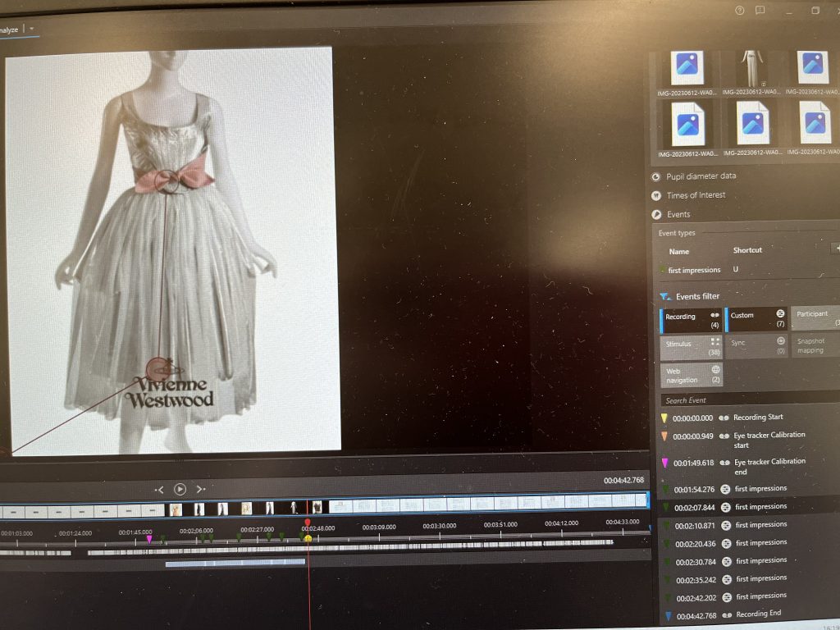Step to the next frame
Screen dimensions: 840x630
pyautogui.click(x=200, y=489)
